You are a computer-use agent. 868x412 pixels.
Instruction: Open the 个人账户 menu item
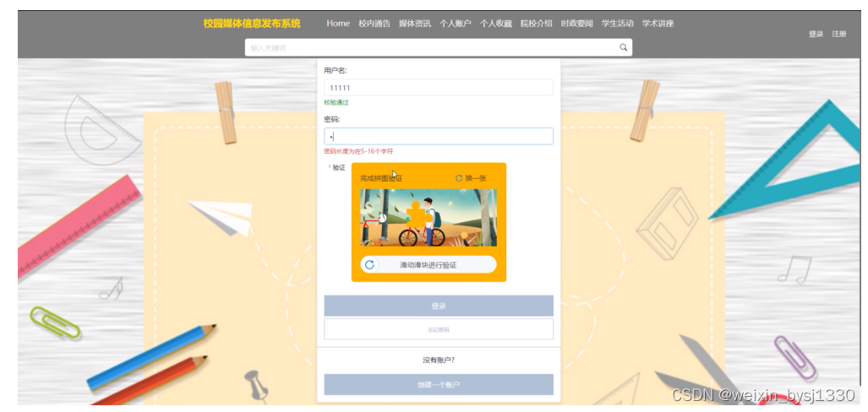tap(455, 24)
